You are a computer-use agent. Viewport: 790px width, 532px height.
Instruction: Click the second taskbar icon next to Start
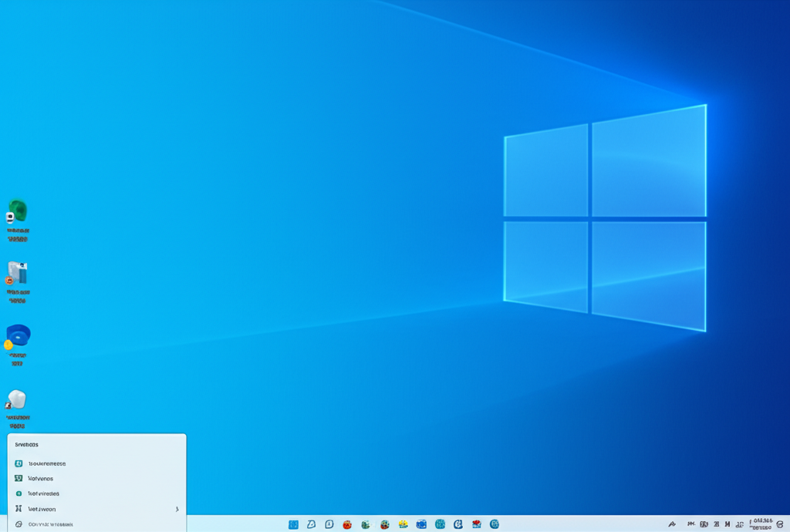311,524
